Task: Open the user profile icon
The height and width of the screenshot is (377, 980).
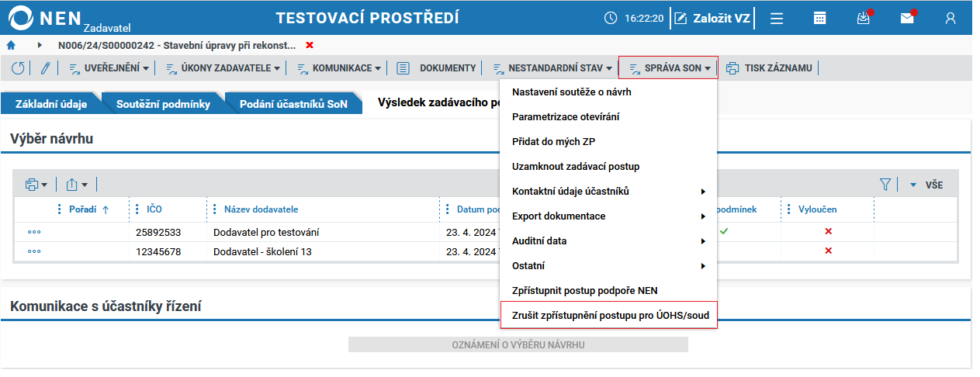Action: [951, 18]
